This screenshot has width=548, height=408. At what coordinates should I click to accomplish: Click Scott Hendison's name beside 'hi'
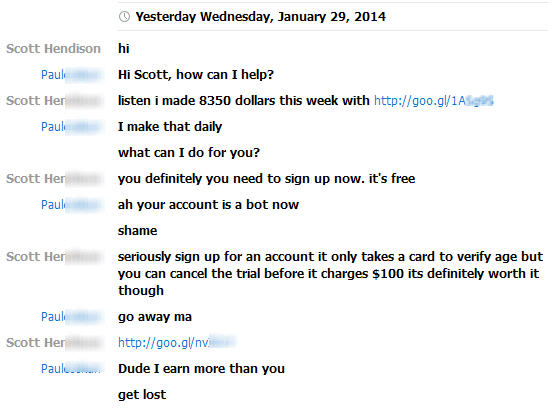click(53, 49)
